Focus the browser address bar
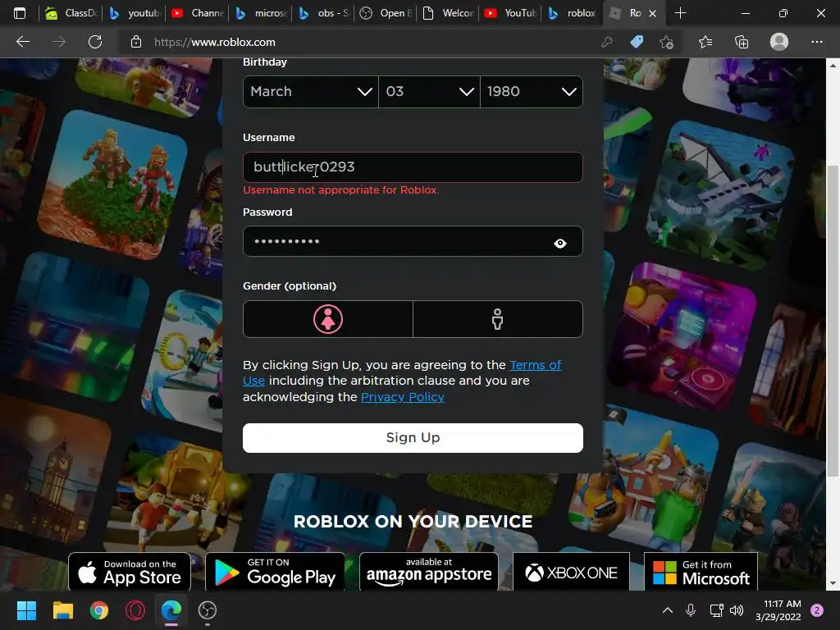Screen dimensions: 840x630 coord(370,42)
